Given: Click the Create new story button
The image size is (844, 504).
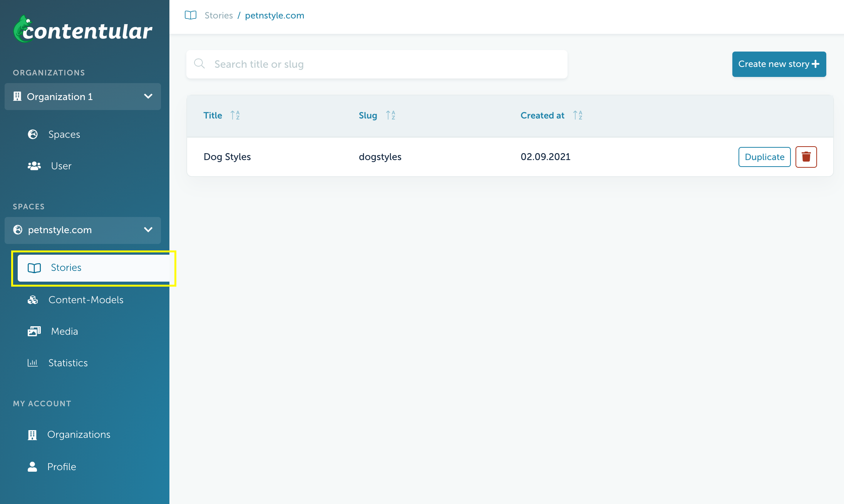Looking at the screenshot, I should point(779,64).
